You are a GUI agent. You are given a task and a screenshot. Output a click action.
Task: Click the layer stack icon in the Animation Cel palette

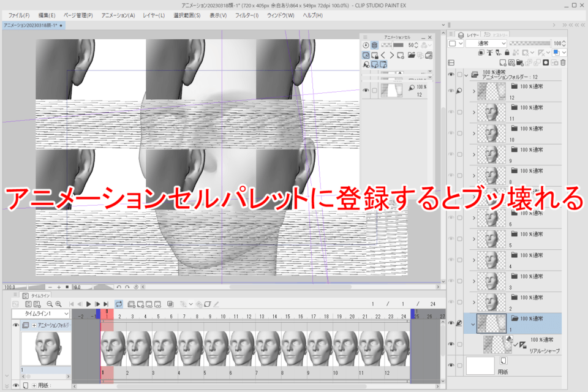(x=374, y=45)
